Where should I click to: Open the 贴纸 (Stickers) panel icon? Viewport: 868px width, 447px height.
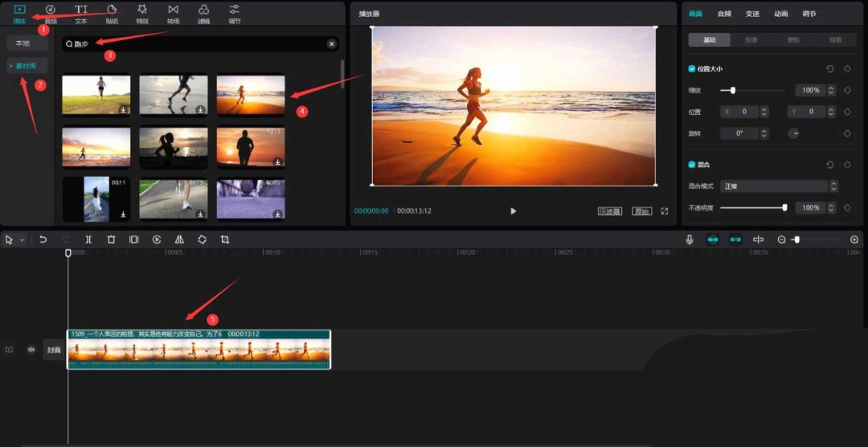coord(112,13)
